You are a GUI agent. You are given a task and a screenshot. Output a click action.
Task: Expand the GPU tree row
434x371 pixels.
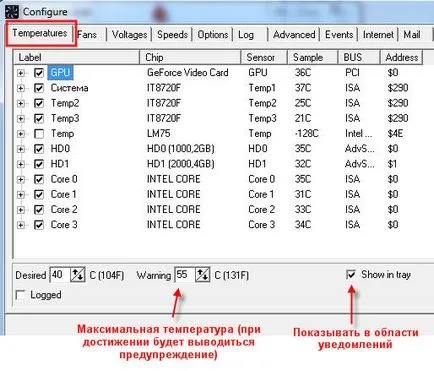click(21, 73)
